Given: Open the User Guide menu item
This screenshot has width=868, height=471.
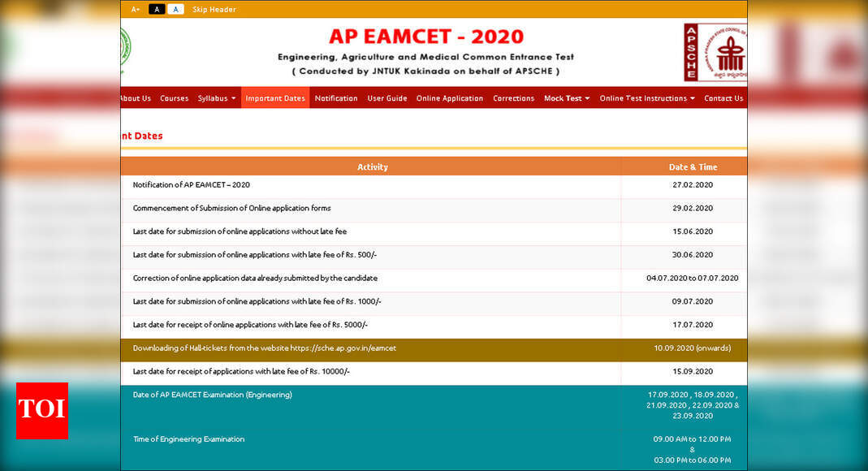Looking at the screenshot, I should pyautogui.click(x=387, y=98).
